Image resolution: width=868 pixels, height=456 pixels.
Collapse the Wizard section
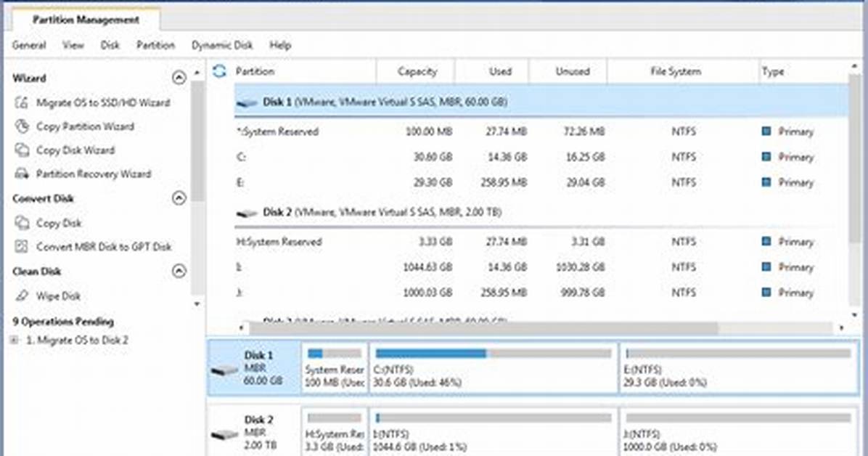pyautogui.click(x=179, y=78)
